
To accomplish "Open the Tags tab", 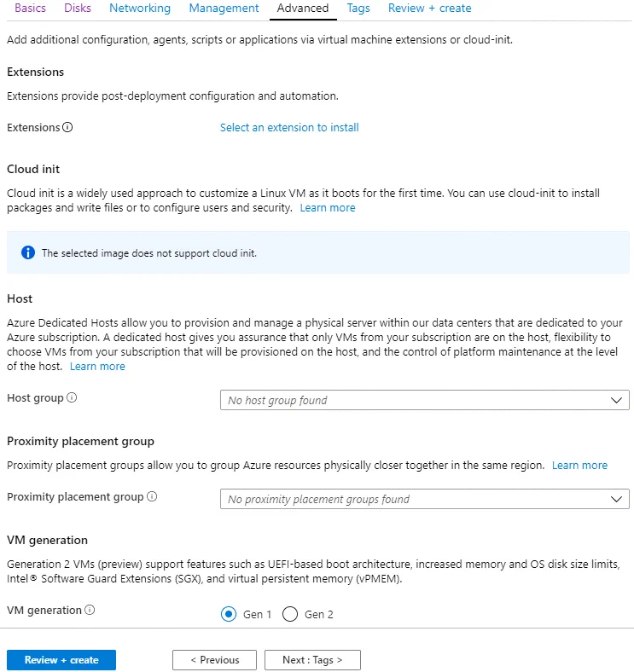I will pos(358,9).
